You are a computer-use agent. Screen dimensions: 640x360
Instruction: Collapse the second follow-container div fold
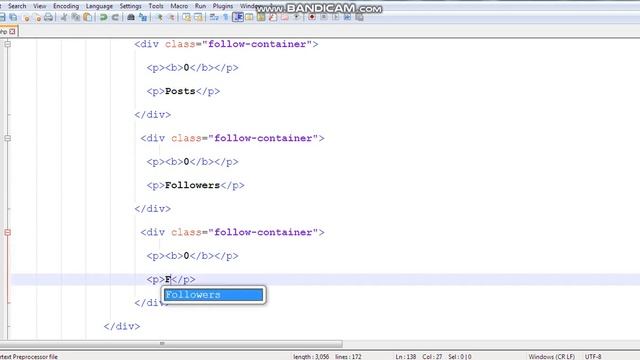click(7, 138)
